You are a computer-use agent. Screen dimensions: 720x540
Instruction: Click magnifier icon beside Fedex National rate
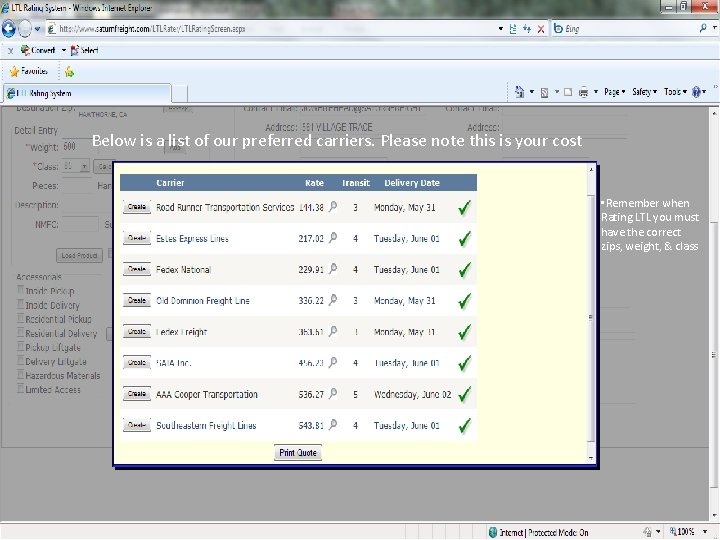pyautogui.click(x=333, y=270)
